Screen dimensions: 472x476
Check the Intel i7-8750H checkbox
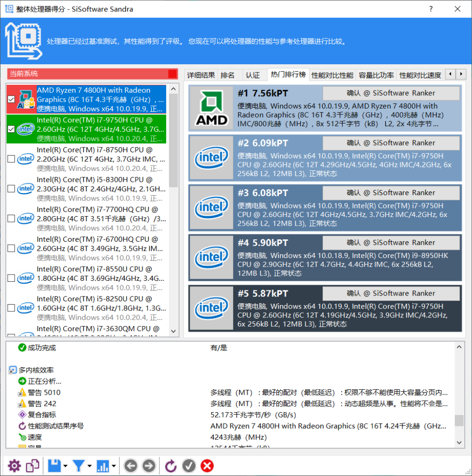point(11,159)
